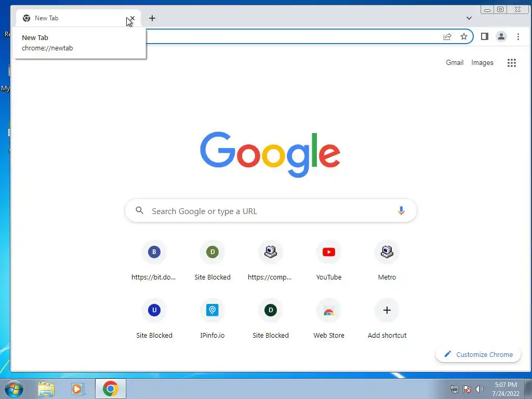Open the IPinfo.io shortcut
Screen dimensions: 532x399
click(212, 320)
